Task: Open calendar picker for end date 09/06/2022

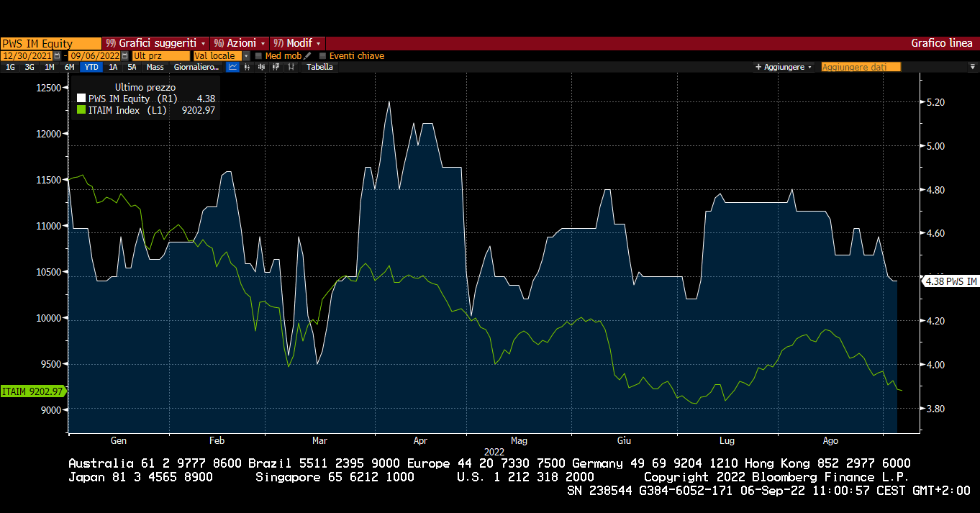Action: [124, 55]
